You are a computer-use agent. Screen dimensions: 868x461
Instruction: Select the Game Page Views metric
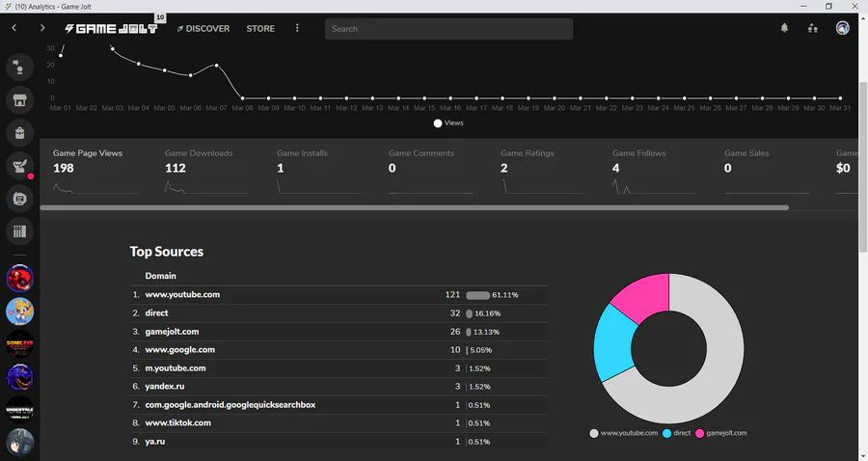95,173
